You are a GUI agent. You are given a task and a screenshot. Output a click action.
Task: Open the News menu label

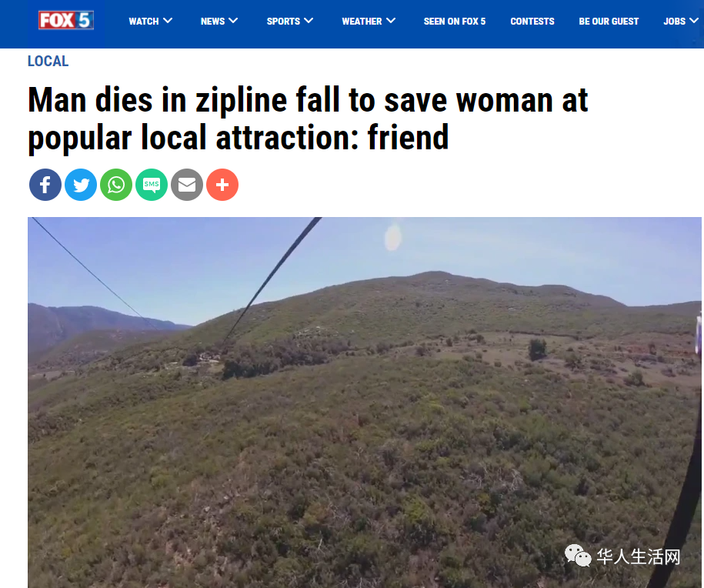coord(212,21)
